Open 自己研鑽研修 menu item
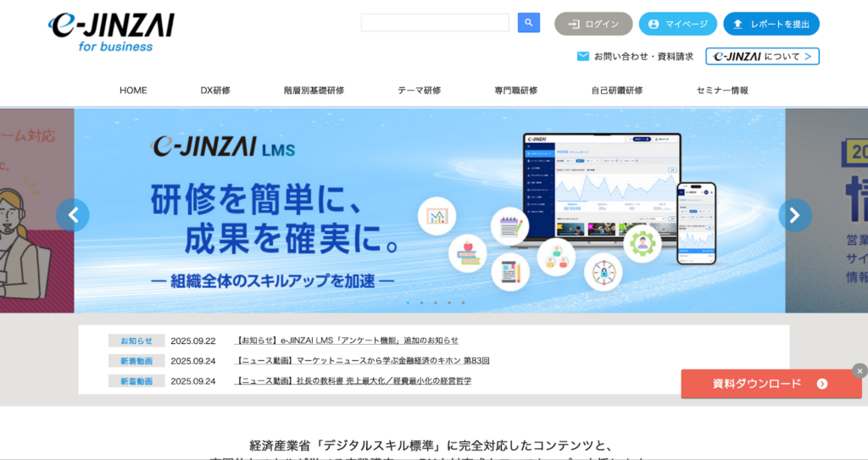868x460 pixels. tap(616, 91)
